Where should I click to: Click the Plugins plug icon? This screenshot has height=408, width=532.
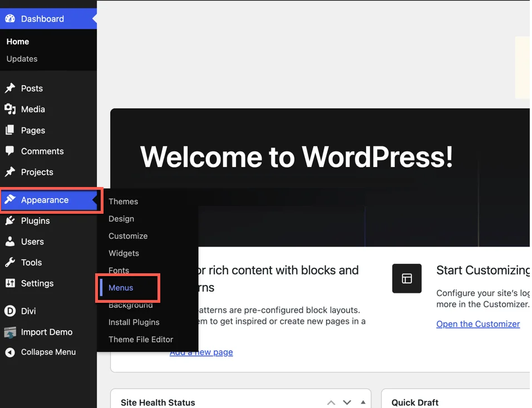[10, 220]
